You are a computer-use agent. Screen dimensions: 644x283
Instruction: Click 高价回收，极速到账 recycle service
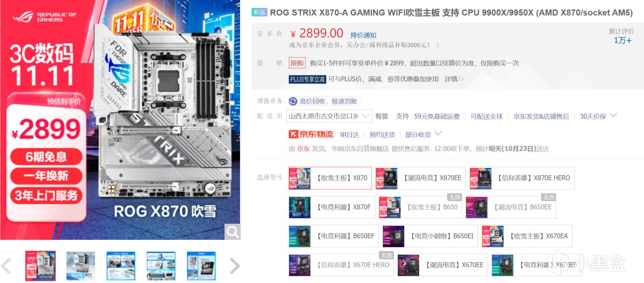329,101
